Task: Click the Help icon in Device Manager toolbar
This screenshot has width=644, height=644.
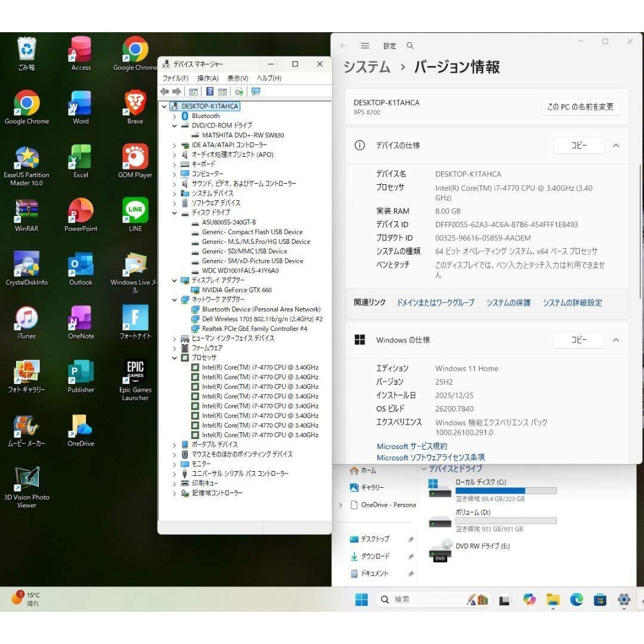Action: point(210,91)
